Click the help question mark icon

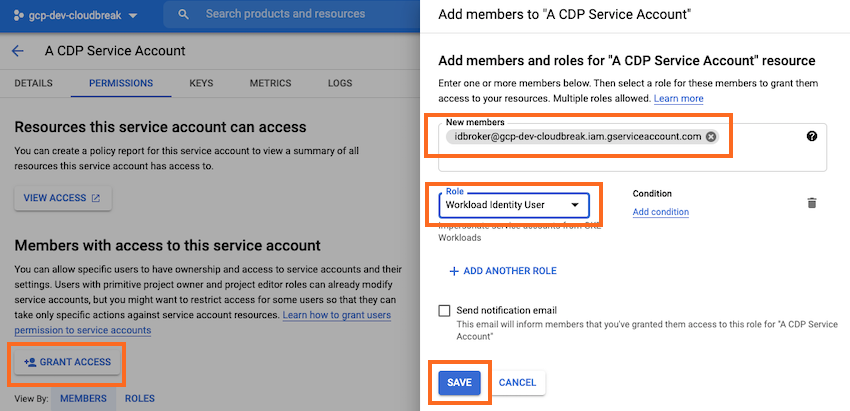pos(812,136)
